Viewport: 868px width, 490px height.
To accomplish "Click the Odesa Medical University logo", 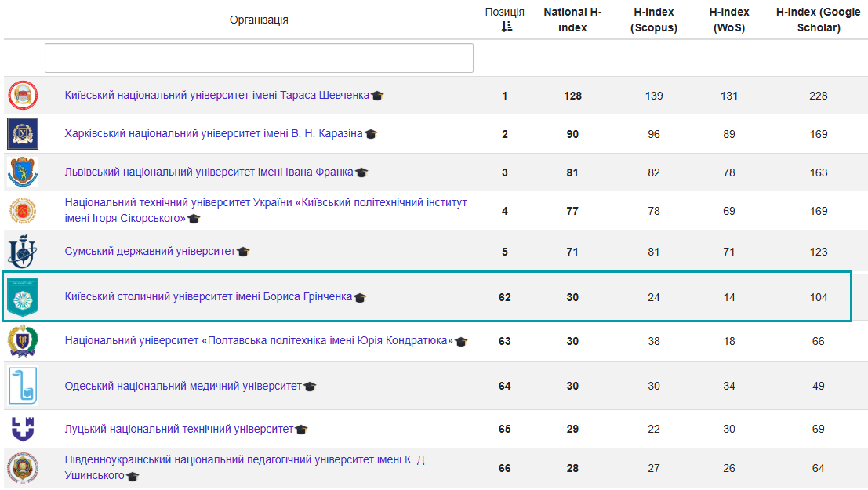I will (x=22, y=386).
